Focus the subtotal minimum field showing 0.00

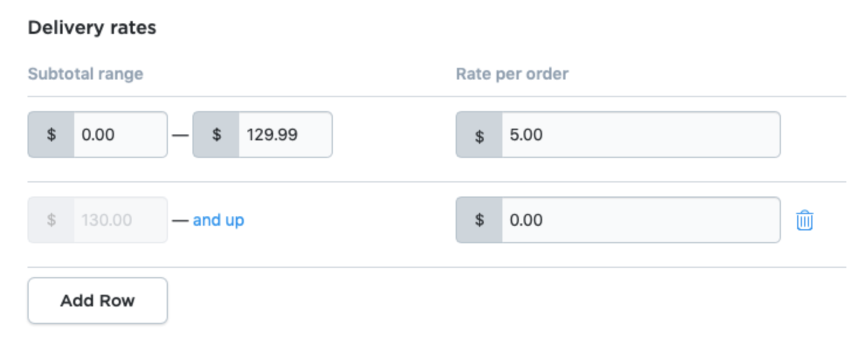coord(120,135)
